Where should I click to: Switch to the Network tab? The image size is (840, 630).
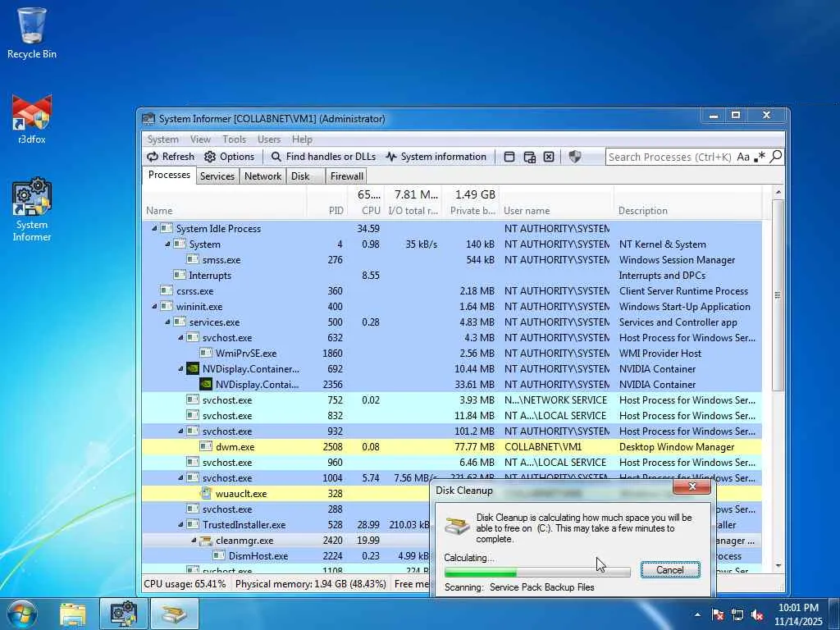[x=263, y=176]
